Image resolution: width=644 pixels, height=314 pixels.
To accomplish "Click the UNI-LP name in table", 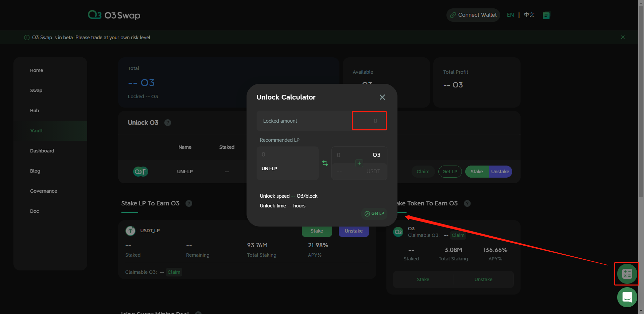I will [x=185, y=172].
